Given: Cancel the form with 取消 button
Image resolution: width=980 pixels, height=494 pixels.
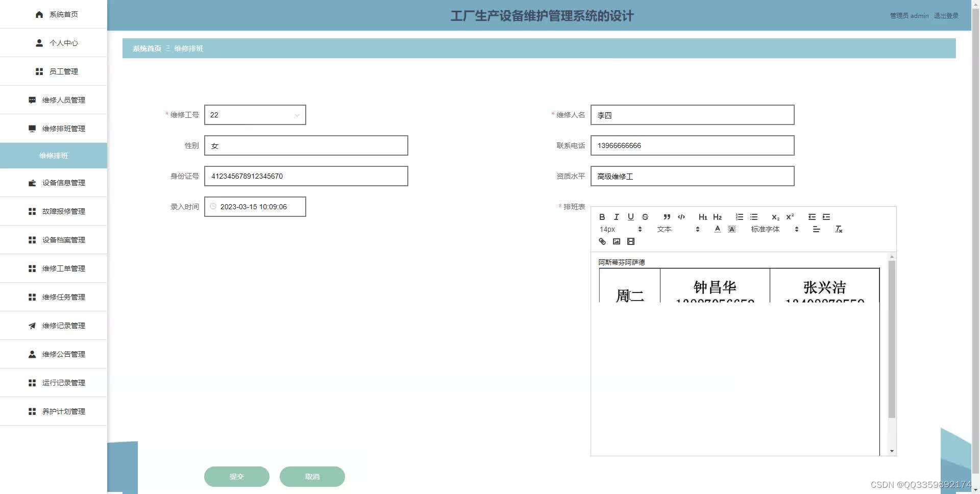Looking at the screenshot, I should [312, 477].
